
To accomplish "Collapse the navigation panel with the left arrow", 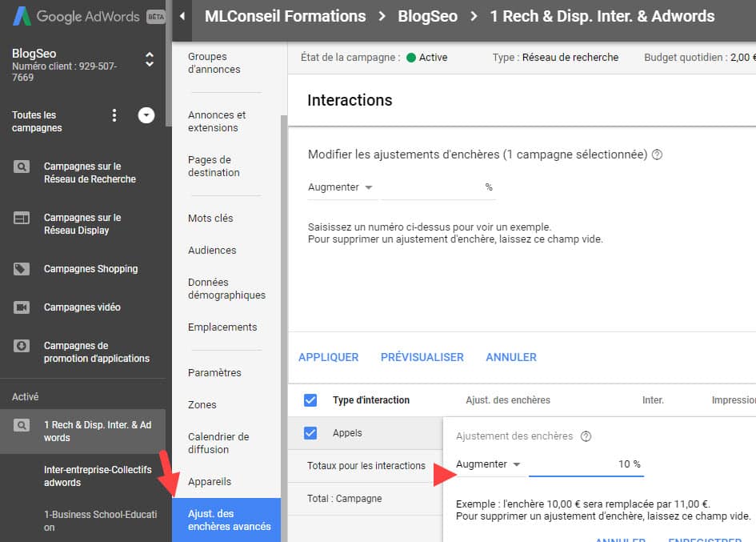I will [182, 16].
